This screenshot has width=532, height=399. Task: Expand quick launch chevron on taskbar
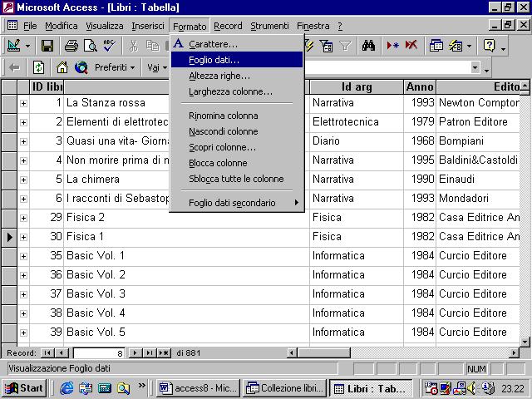pyautogui.click(x=142, y=385)
